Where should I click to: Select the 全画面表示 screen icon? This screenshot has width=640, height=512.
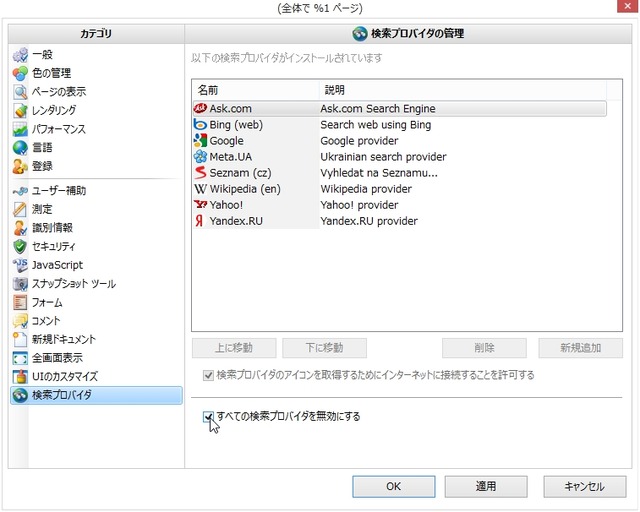[x=20, y=358]
